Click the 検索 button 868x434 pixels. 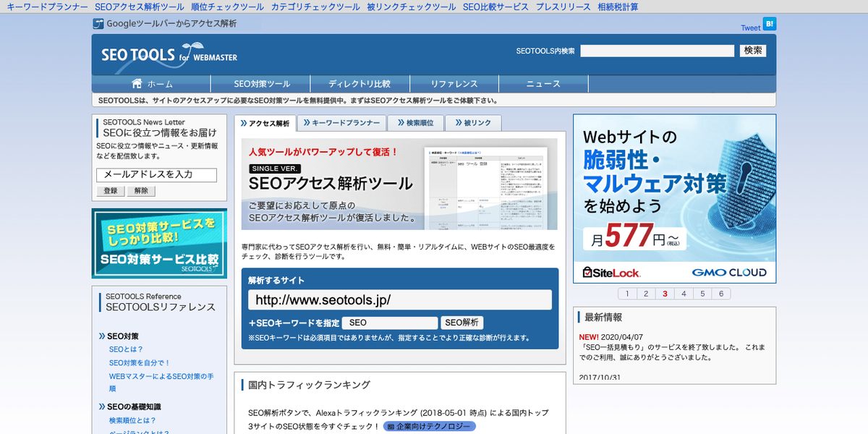pos(753,51)
